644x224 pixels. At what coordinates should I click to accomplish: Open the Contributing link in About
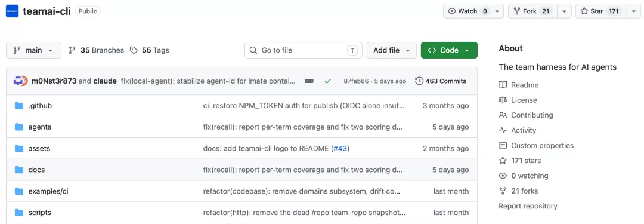pyautogui.click(x=532, y=115)
